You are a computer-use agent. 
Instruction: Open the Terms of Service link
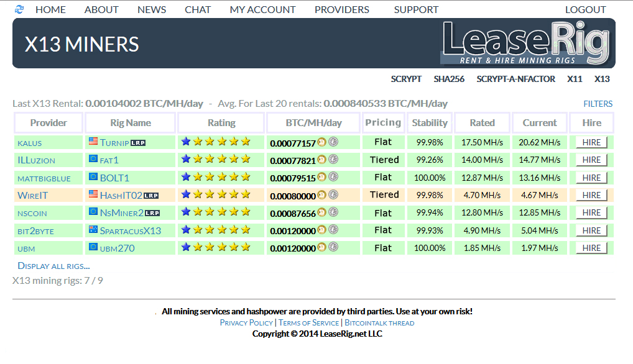tap(309, 323)
